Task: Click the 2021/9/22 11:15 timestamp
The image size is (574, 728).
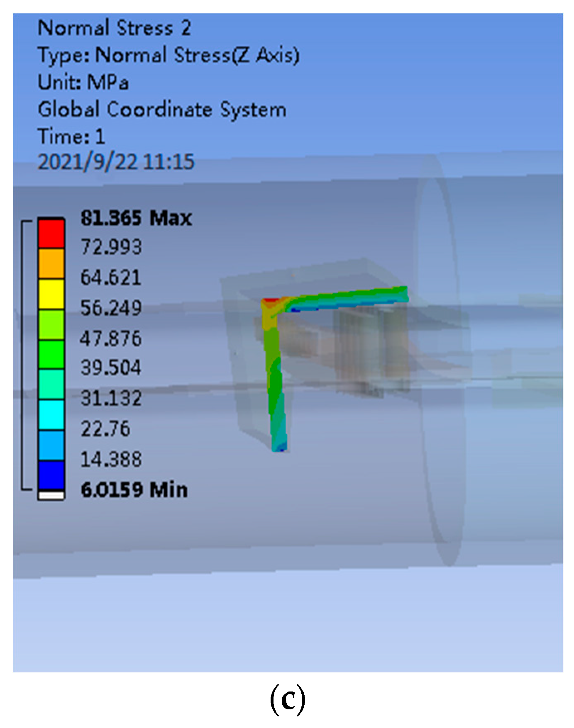Action: [x=116, y=162]
